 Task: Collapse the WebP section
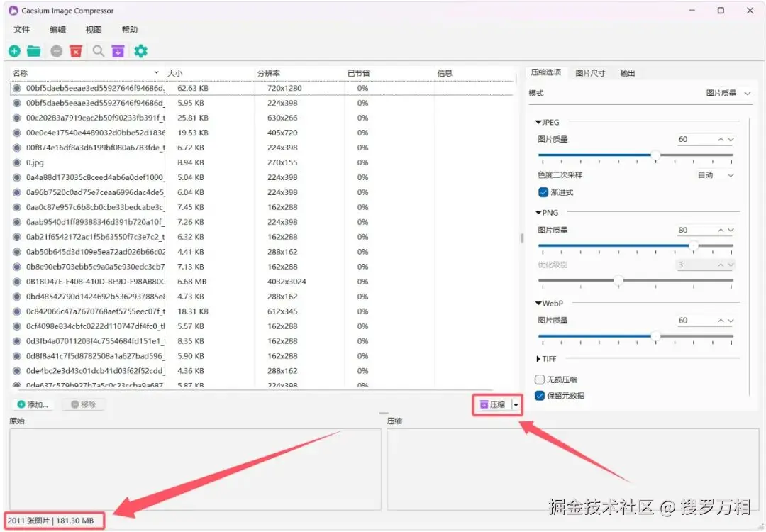coord(538,304)
